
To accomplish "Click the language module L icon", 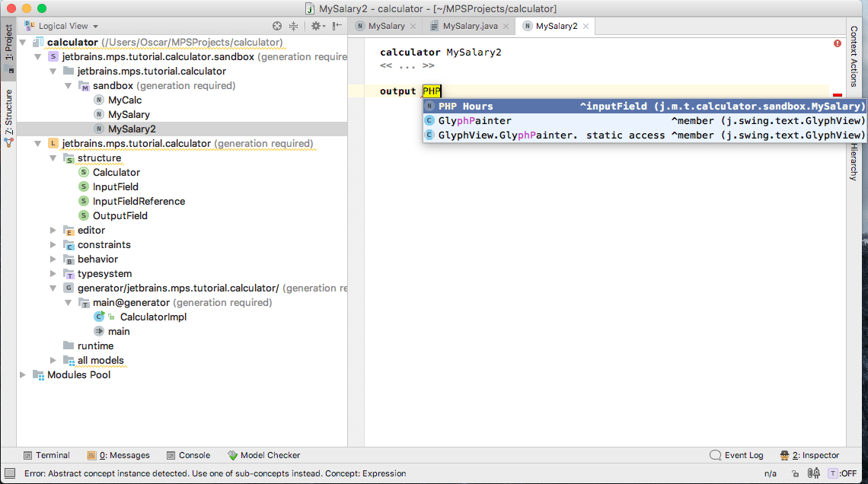I will [x=53, y=144].
